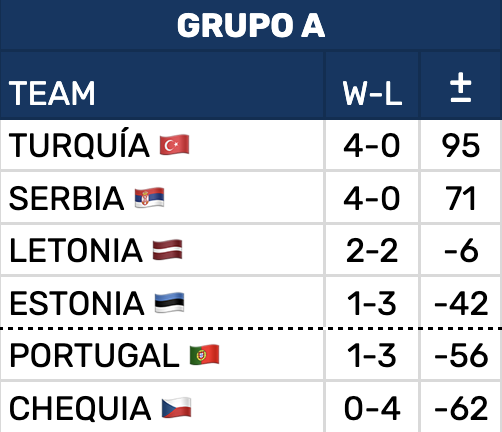Select the ESTONIA team name
Image resolution: width=502 pixels, height=432 pixels.
77,303
